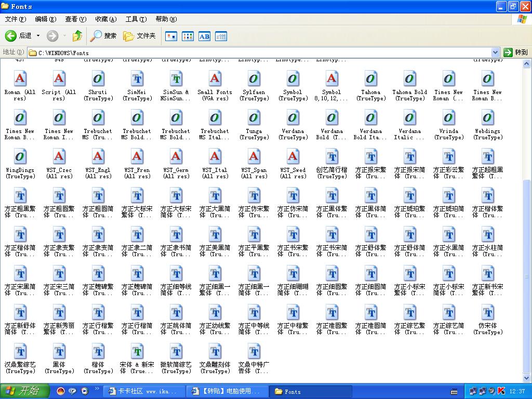Switch to large icons view
This screenshot has height=399, width=532.
(171, 36)
